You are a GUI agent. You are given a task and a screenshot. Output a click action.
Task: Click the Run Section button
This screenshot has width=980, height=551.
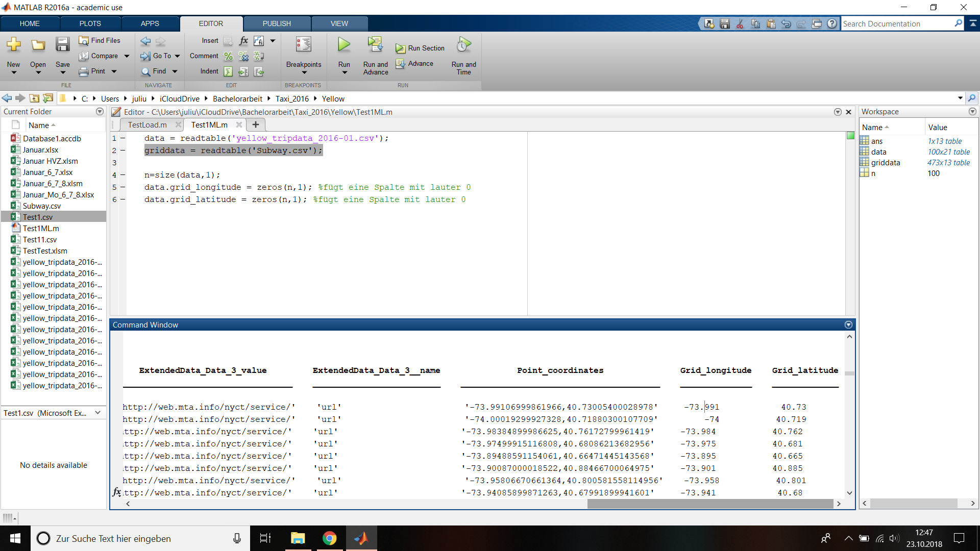420,48
